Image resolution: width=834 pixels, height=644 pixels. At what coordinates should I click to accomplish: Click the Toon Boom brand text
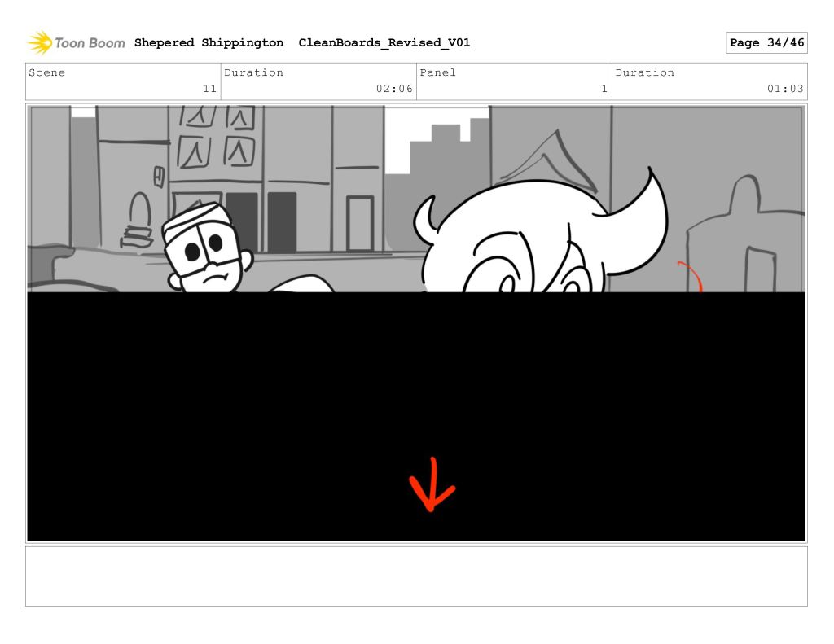[x=90, y=42]
